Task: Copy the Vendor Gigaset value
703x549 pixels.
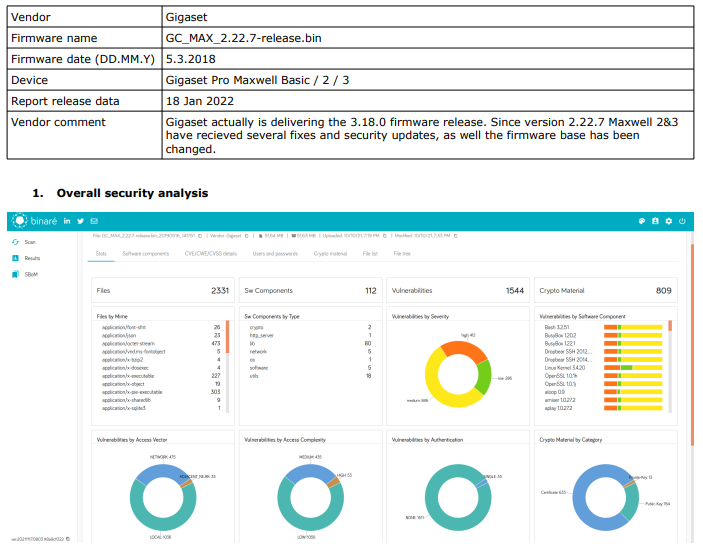Action: 247,236
